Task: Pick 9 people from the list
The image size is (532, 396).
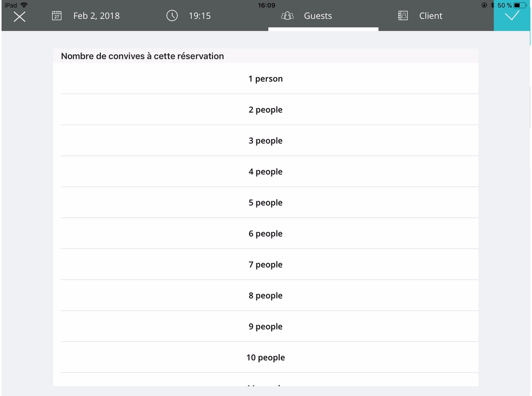Action: pyautogui.click(x=265, y=327)
